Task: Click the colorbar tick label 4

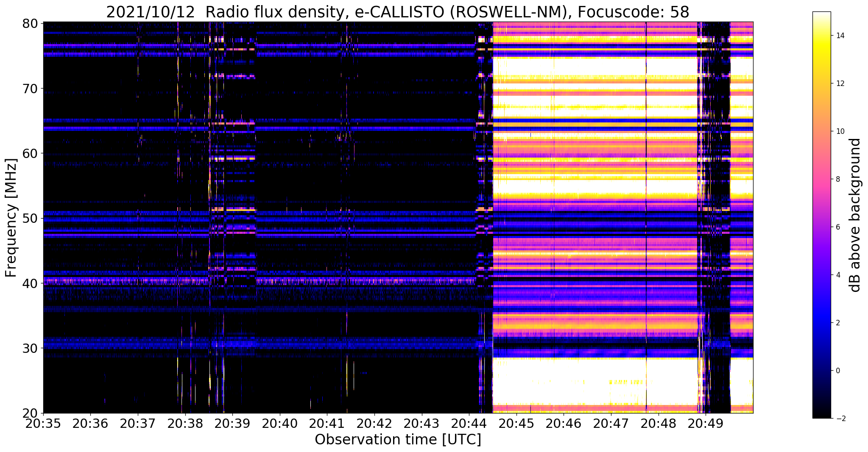Action: 837,275
